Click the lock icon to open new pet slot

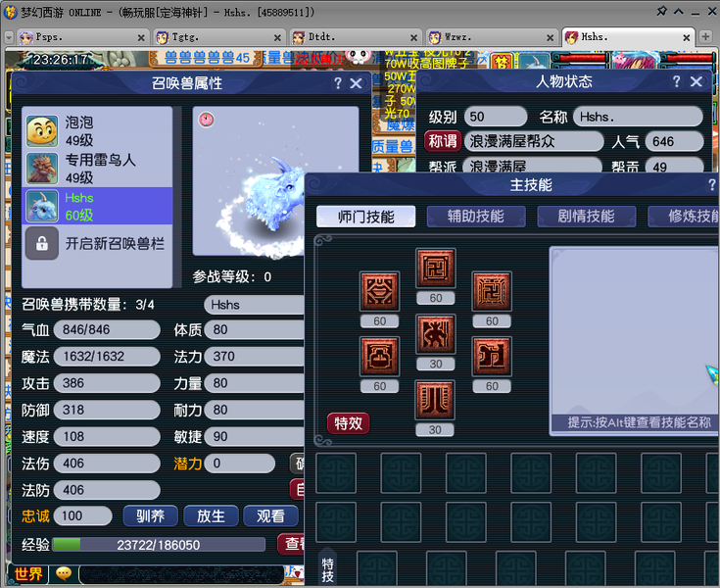point(42,243)
